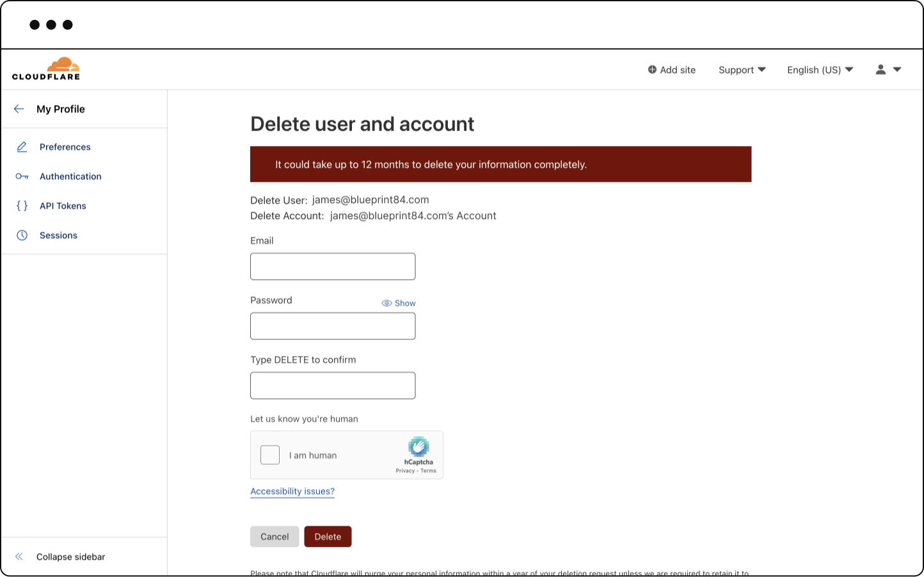924x577 pixels.
Task: Open the Accessibility issues? link
Action: pyautogui.click(x=292, y=491)
